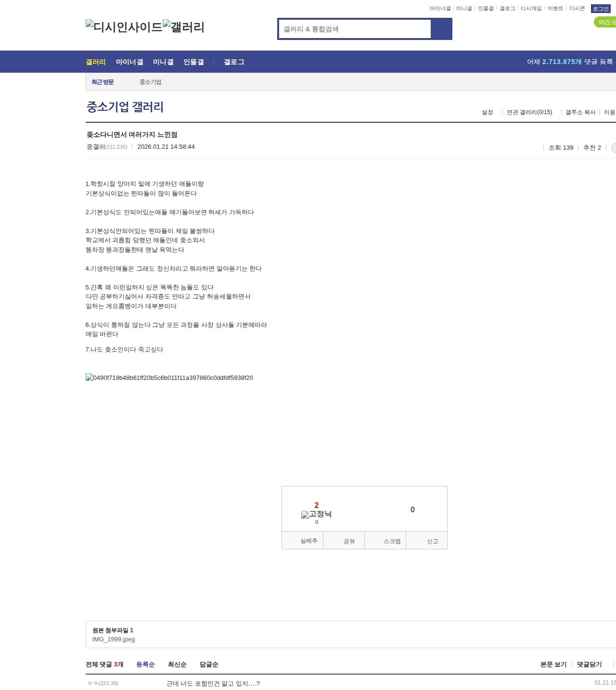
Task: Click the 갤러리 logo image beside 디시인사이드
Action: point(184,27)
